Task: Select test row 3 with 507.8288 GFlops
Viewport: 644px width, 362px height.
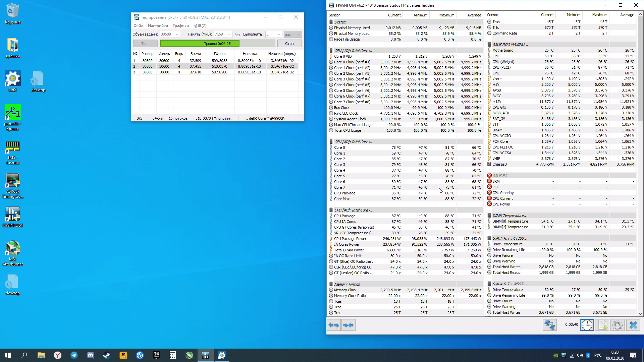Action: point(215,72)
